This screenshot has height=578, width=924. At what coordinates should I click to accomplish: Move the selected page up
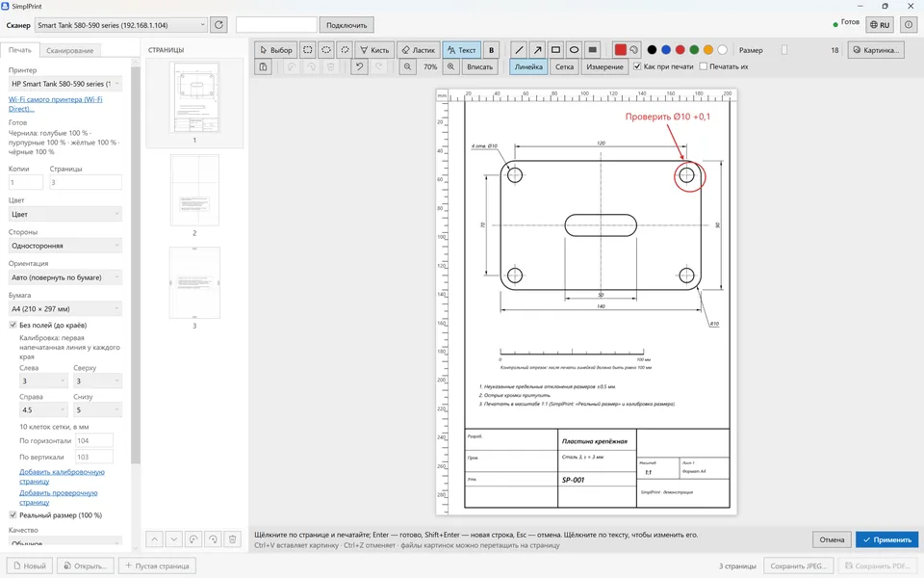154,539
